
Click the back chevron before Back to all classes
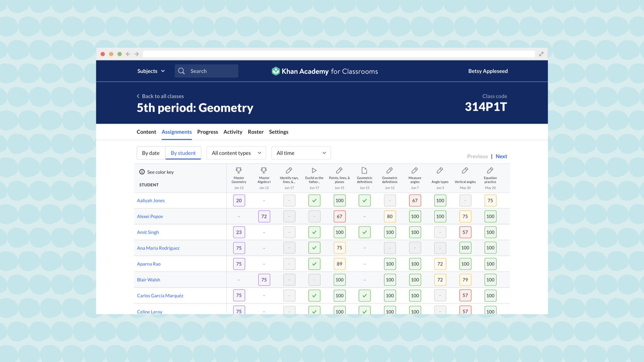[x=138, y=96]
